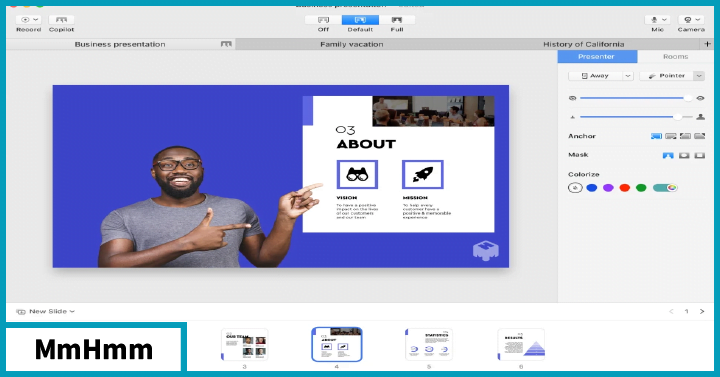Open the Family vacation tab

(351, 44)
